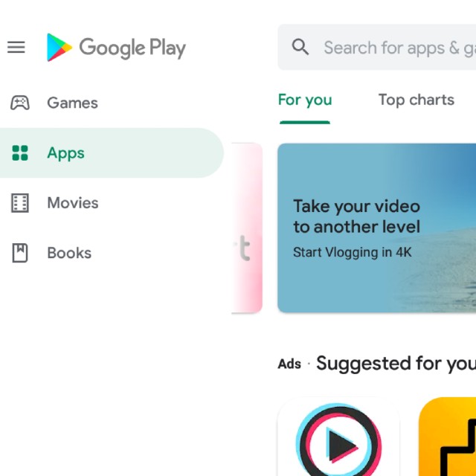476x476 pixels.
Task: Click the Start Vlogging in 4K text
Action: coord(352,253)
